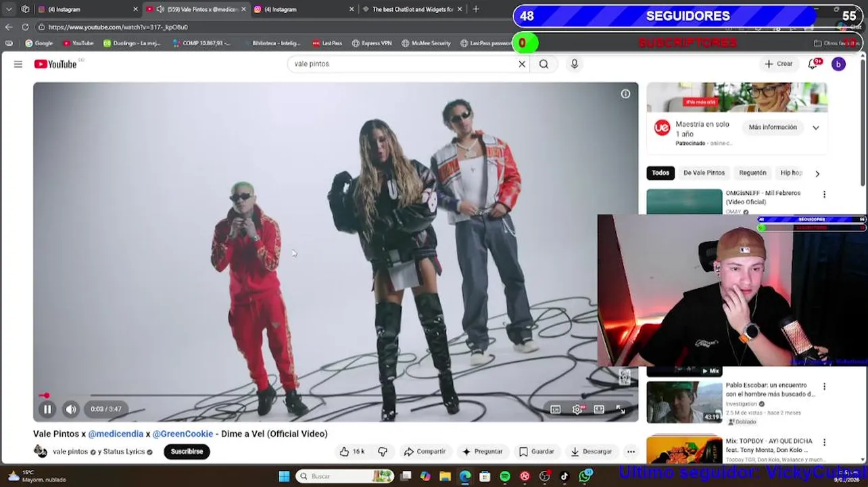Subscribe with the Suscribirse button
The width and height of the screenshot is (868, 487).
coord(187,451)
